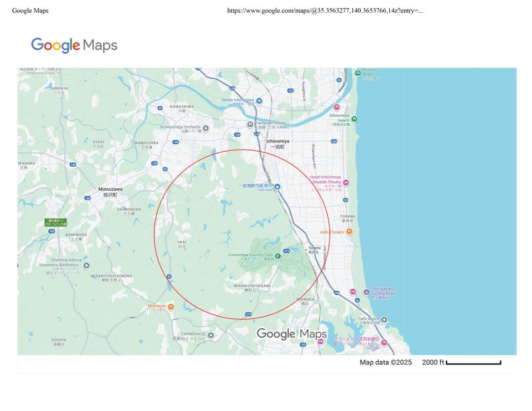532x411 pixels.
Task: Select pink lodging pin beside route 152 shield
Action: 320,342
